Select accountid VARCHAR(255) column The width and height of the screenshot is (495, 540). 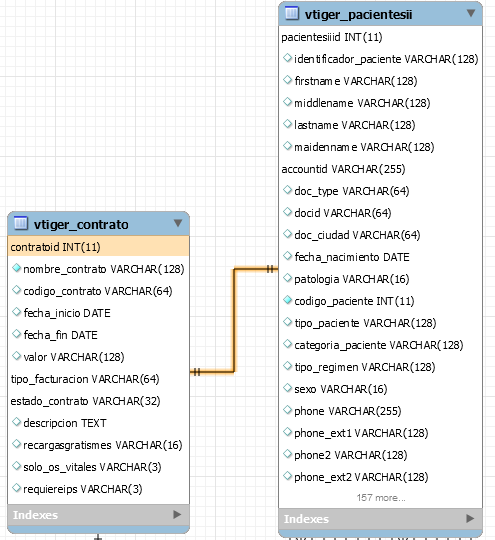(x=343, y=169)
